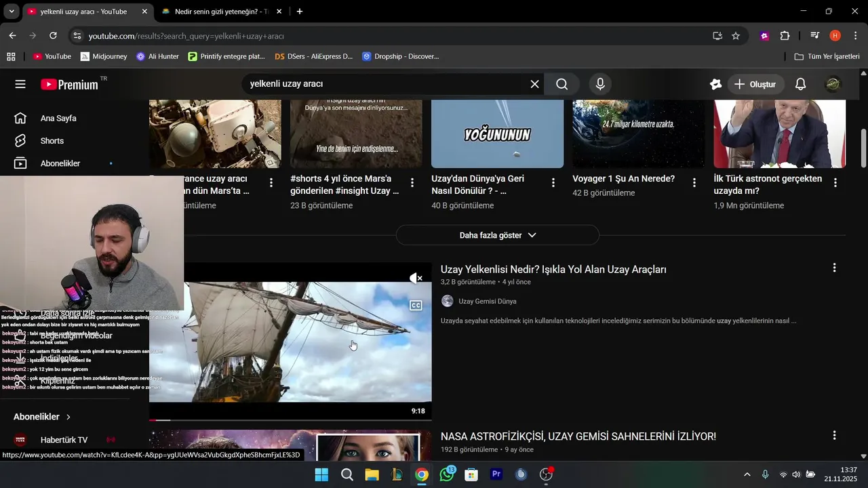Go back in the browser

(x=12, y=36)
